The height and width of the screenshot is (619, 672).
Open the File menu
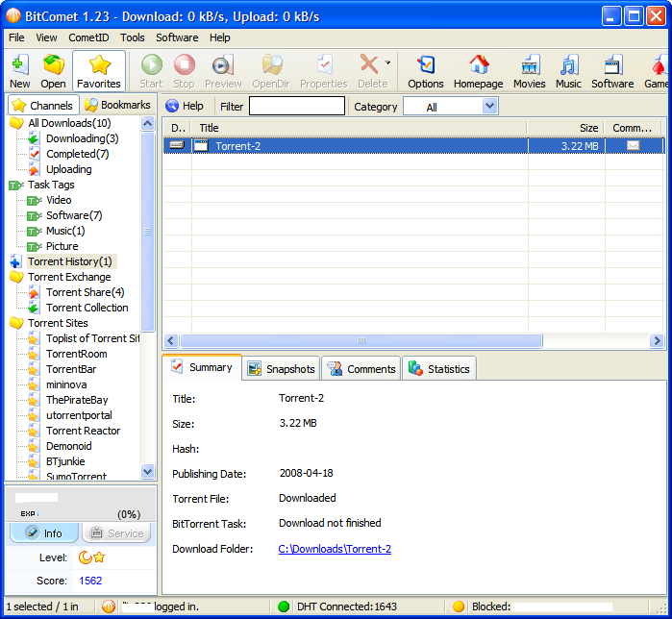point(16,37)
